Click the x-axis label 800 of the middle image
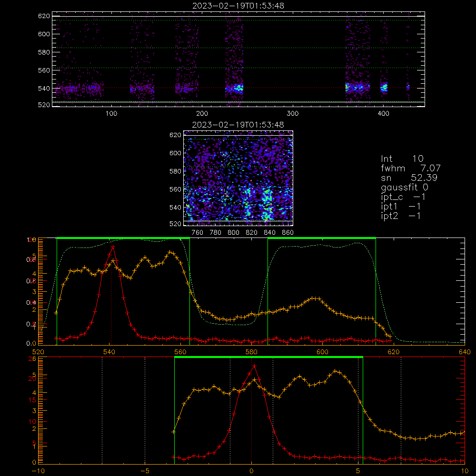The height and width of the screenshot is (476, 476). 233,233
